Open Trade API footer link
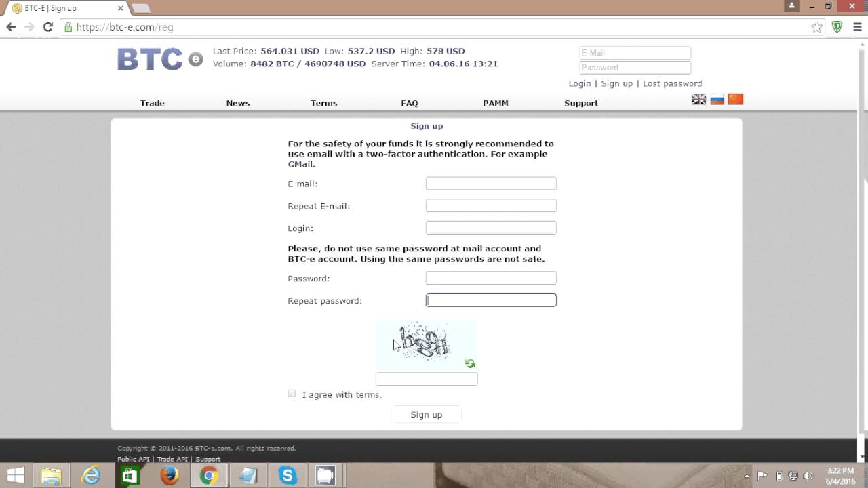The width and height of the screenshot is (868, 488). (x=172, y=459)
